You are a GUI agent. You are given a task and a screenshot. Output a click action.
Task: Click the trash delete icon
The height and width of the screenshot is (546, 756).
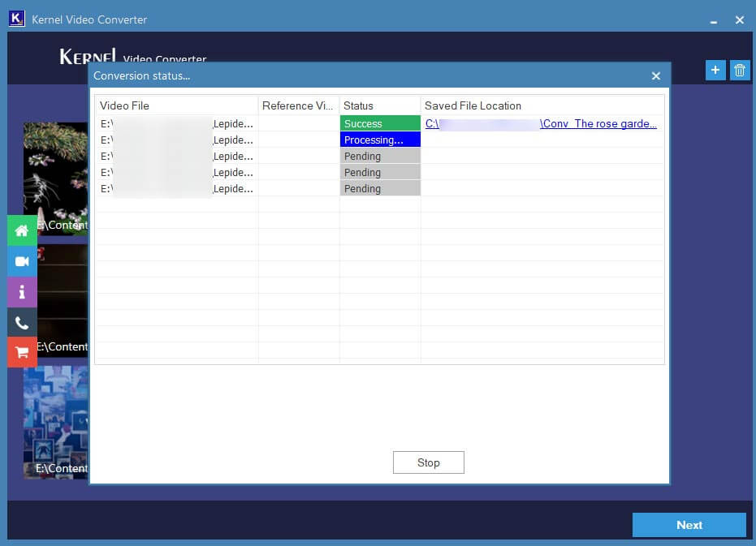pos(739,71)
